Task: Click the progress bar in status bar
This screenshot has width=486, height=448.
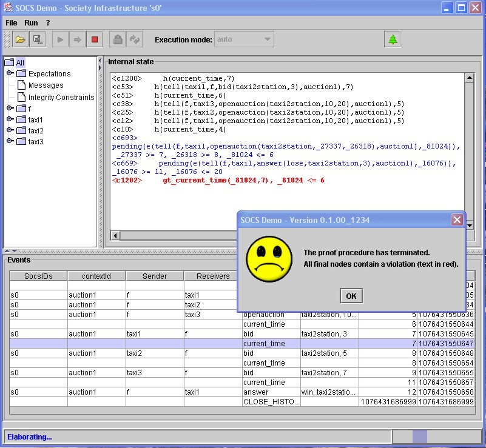Action: 436,436
